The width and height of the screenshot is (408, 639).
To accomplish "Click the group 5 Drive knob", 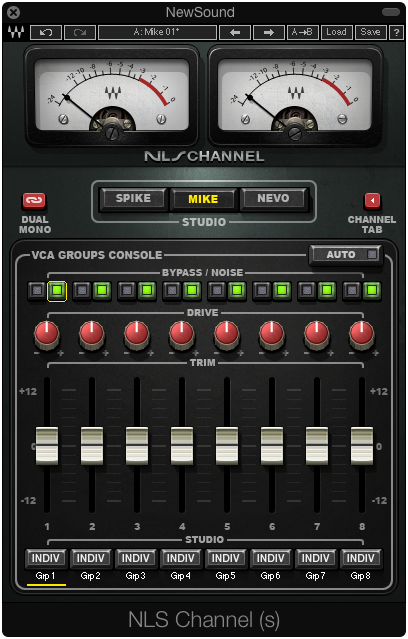I will click(x=227, y=334).
